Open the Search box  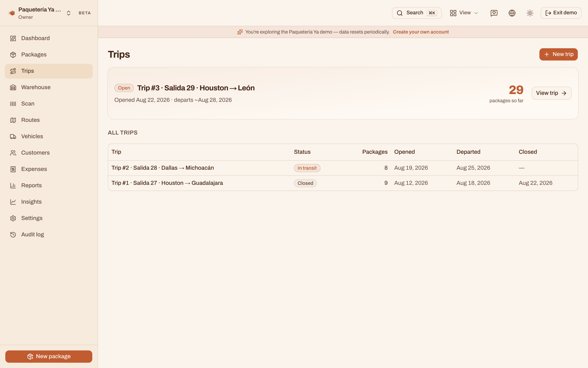(417, 13)
